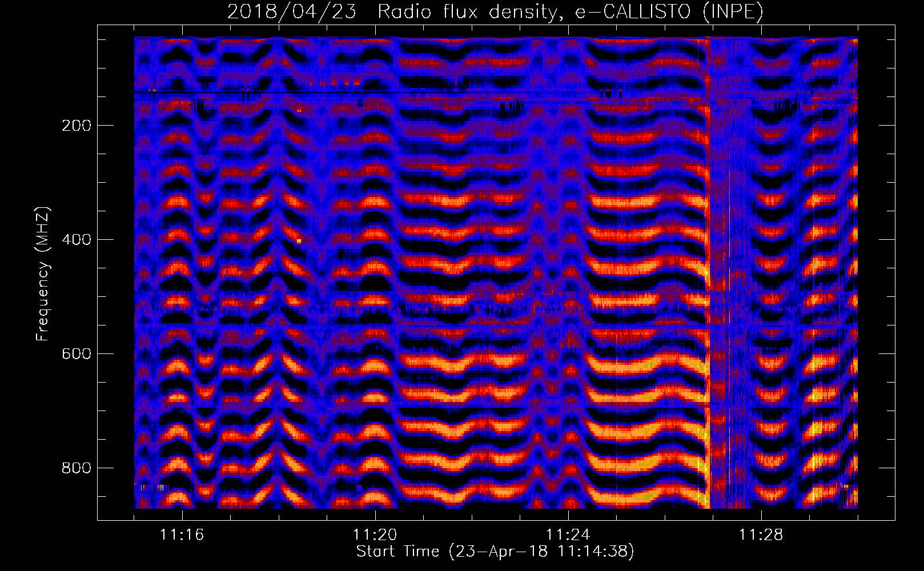Click the 200 frequency tick label
The width and height of the screenshot is (924, 571).
77,126
